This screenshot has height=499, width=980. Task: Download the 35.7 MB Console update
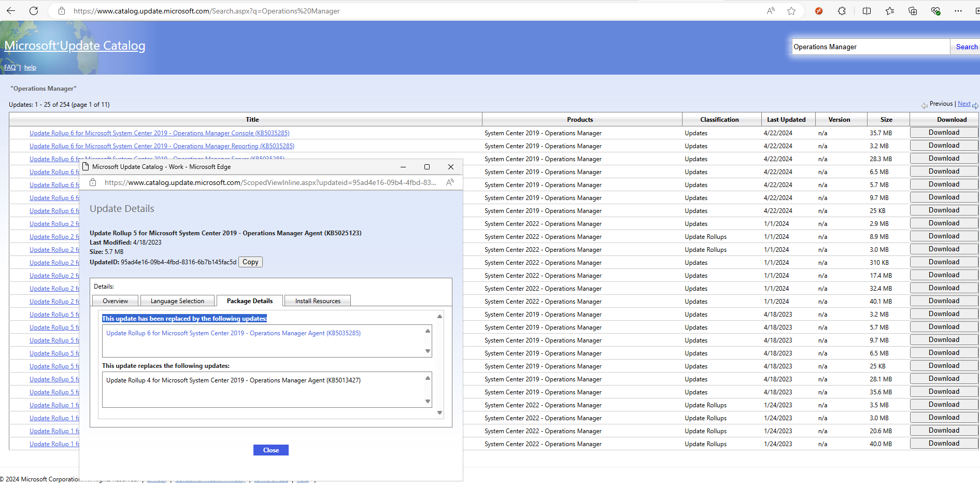944,133
